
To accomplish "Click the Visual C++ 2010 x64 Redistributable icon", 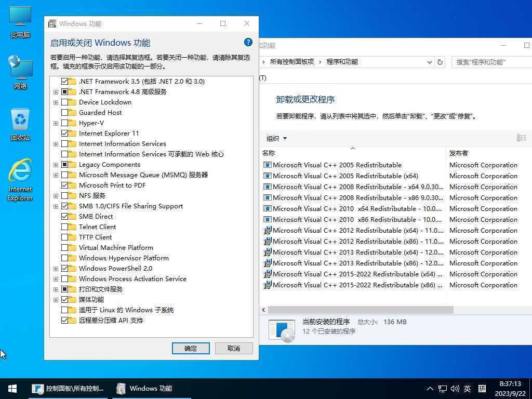I will [x=268, y=208].
